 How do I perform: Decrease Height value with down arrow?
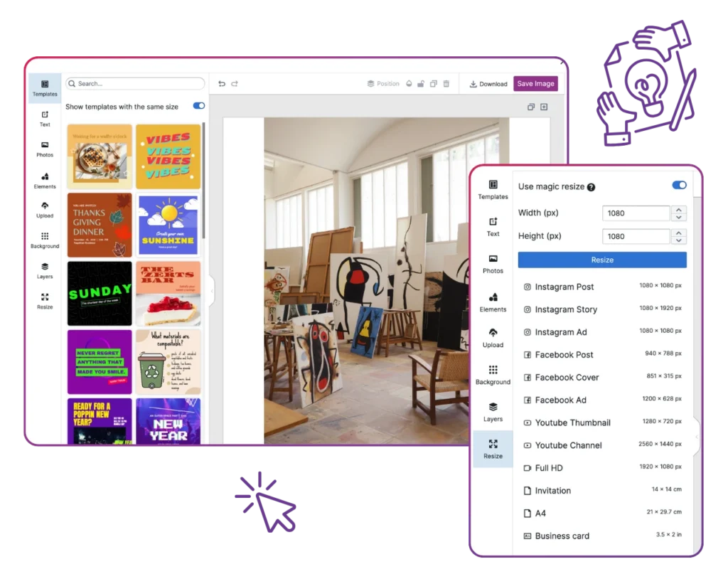click(679, 240)
